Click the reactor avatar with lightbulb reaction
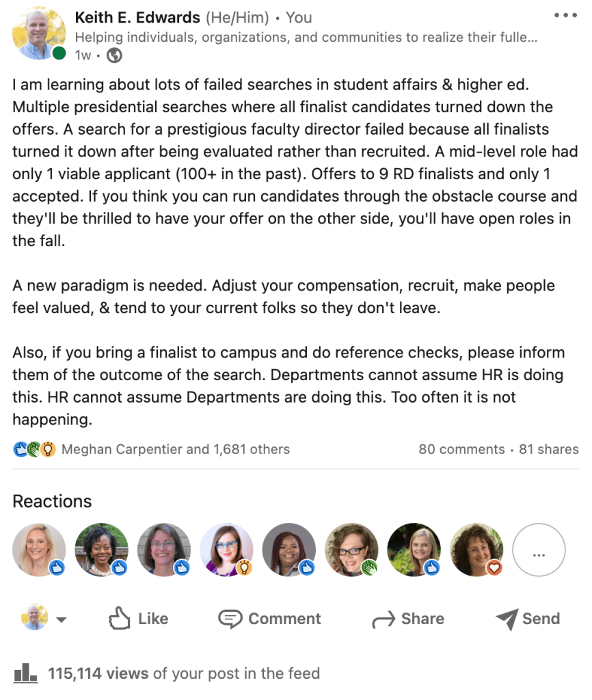This screenshot has height=700, width=592. (226, 550)
